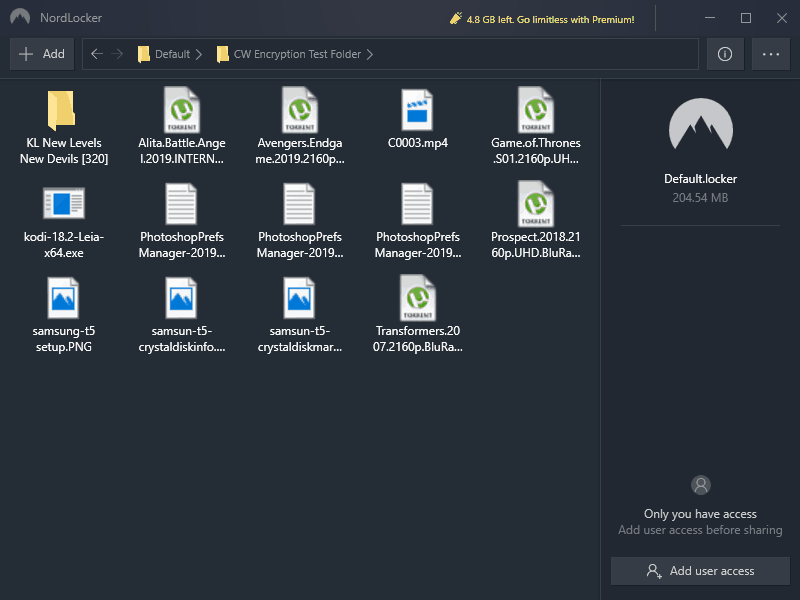This screenshot has height=600, width=800.
Task: Click the Default.locker mountain logo
Action: [x=700, y=125]
